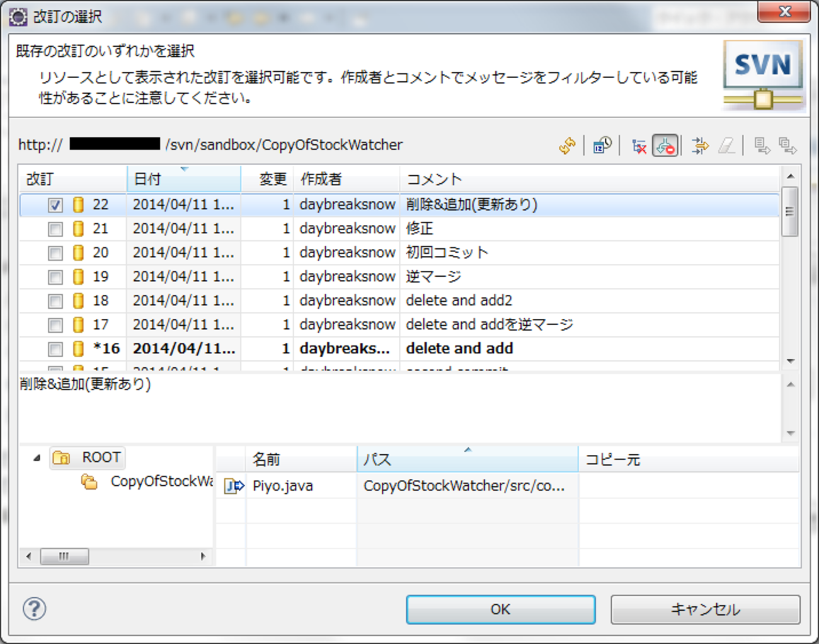
Task: Select the CopyOfStockWatcher folder in tree
Action: click(x=161, y=482)
